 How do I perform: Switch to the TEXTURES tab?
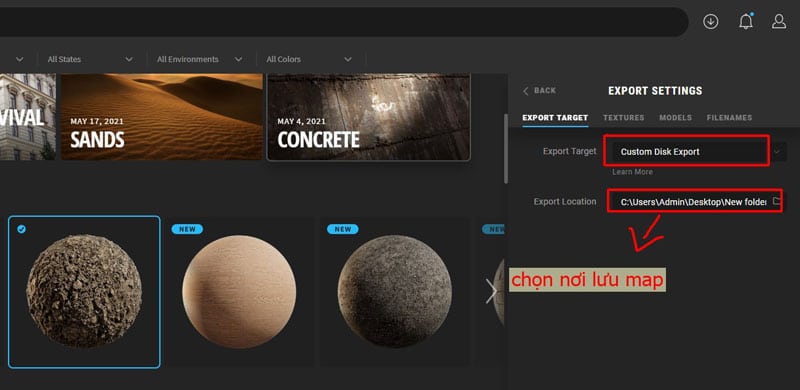tap(623, 118)
